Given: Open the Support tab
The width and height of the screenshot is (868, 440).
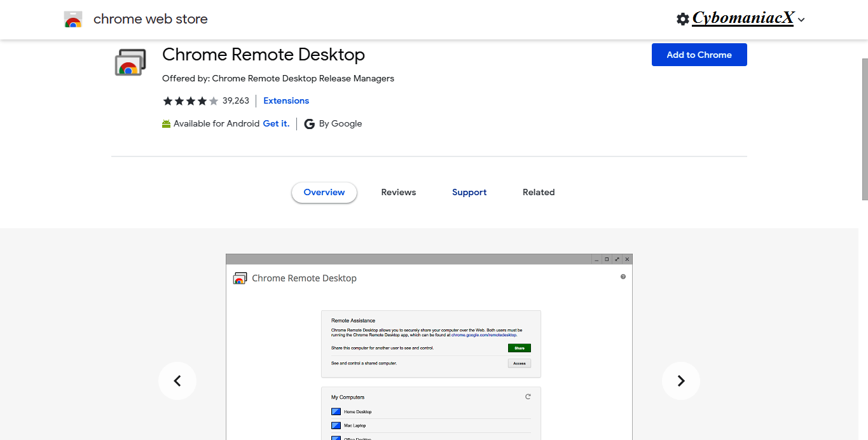Looking at the screenshot, I should 469,192.
